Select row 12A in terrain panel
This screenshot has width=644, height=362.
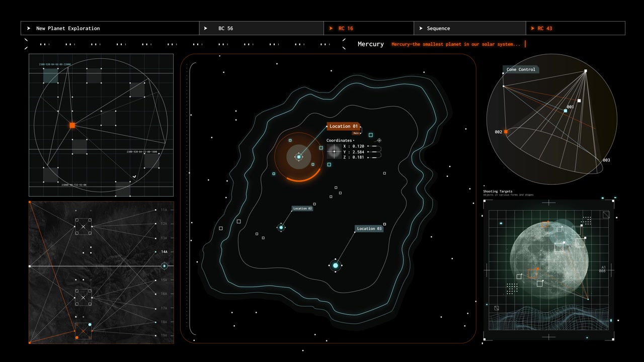click(x=164, y=224)
